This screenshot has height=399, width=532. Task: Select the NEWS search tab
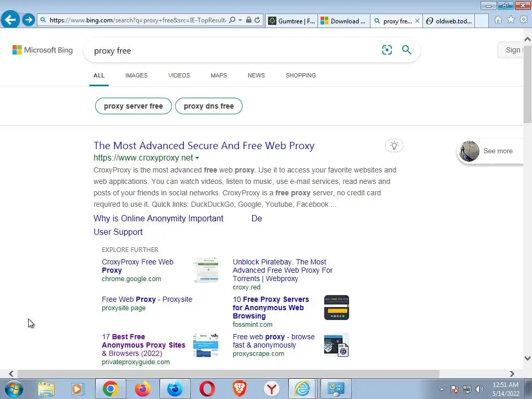256,75
